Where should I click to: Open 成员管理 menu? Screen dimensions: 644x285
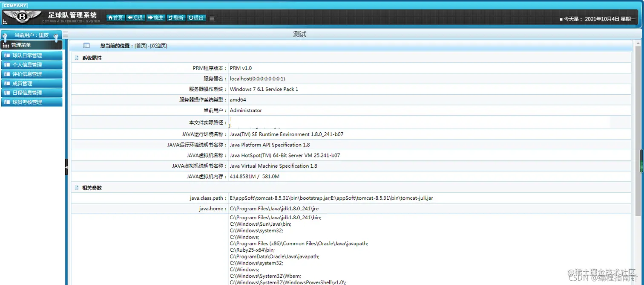pos(32,84)
